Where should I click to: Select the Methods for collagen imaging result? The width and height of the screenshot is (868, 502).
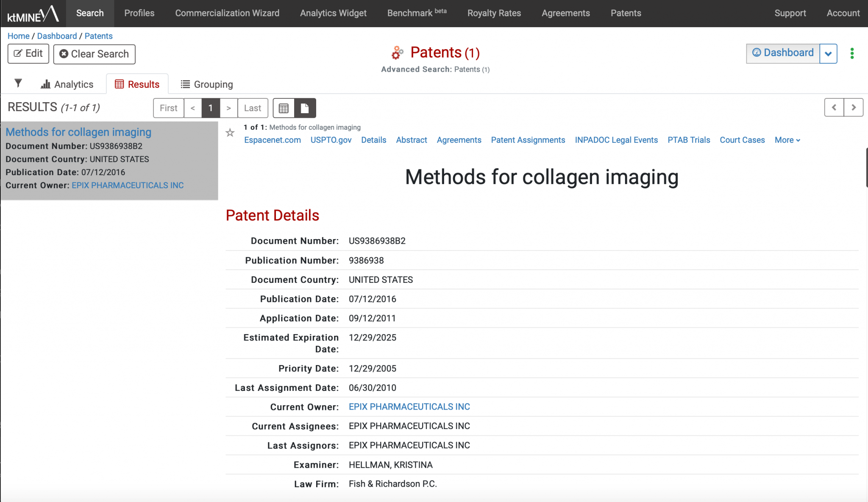[78, 132]
